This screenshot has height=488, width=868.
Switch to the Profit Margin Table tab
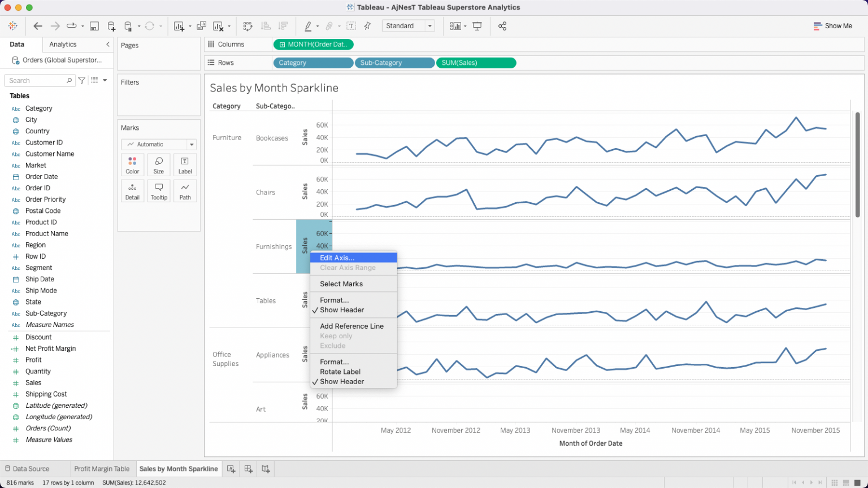[102, 469]
